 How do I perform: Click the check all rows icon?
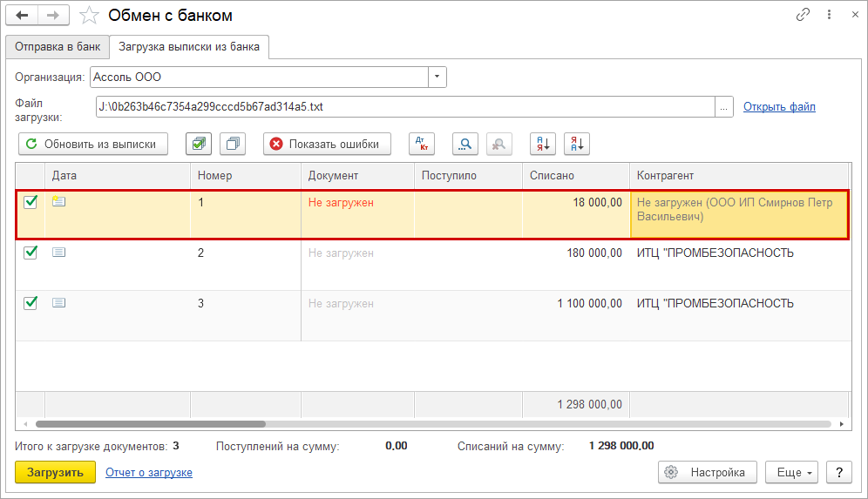(x=199, y=144)
